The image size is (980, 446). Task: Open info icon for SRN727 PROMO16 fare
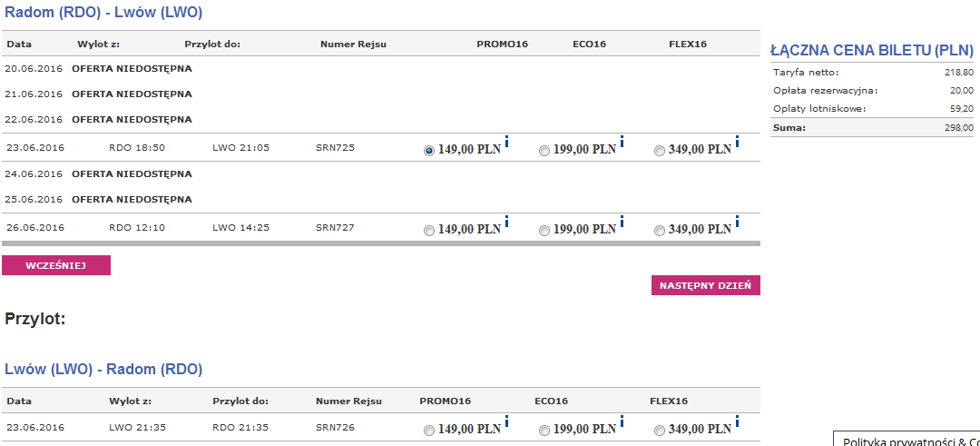[x=507, y=222]
